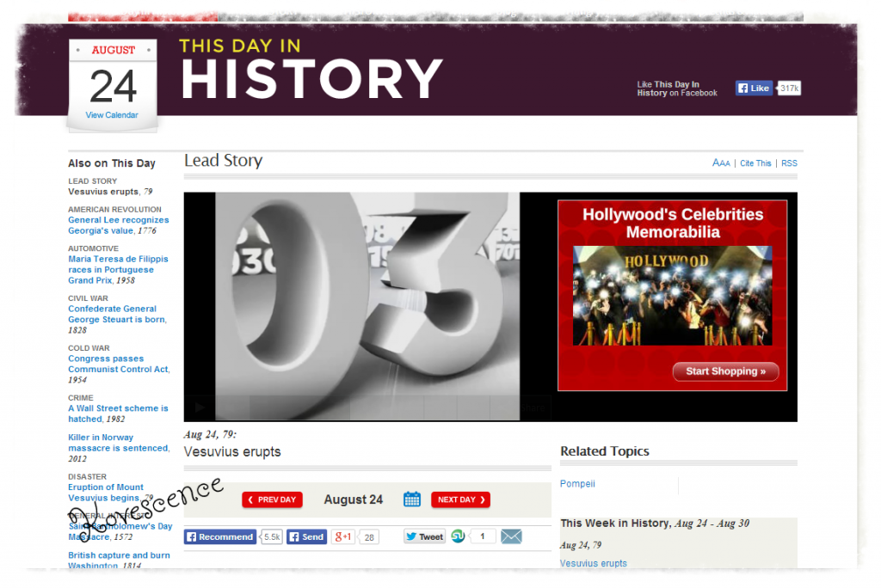Click the StumbleUpon count of 1

tap(482, 537)
